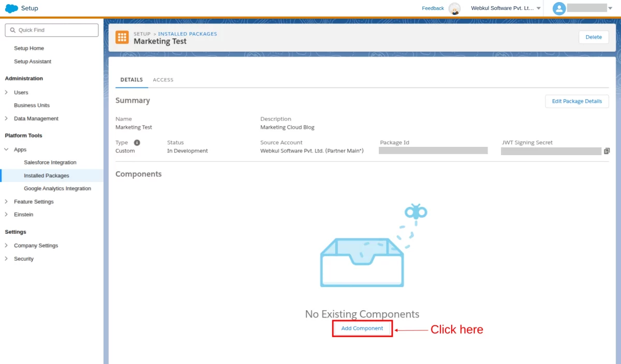Collapse the Apps section in the sidebar

pyautogui.click(x=6, y=149)
